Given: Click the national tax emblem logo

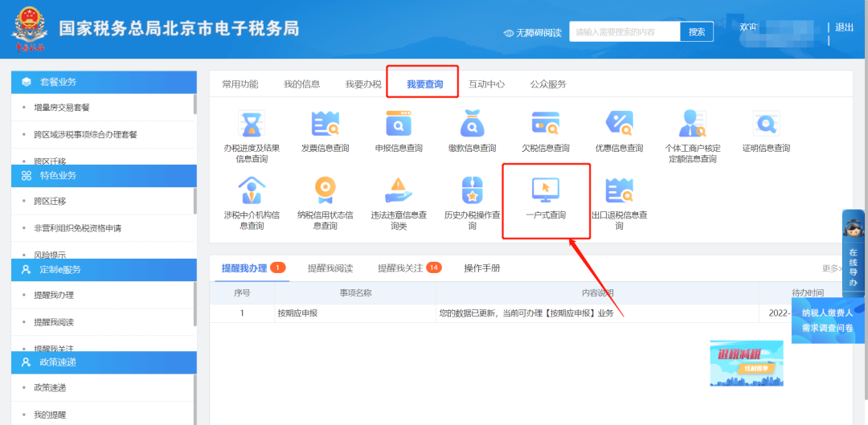Looking at the screenshot, I should pos(30,30).
